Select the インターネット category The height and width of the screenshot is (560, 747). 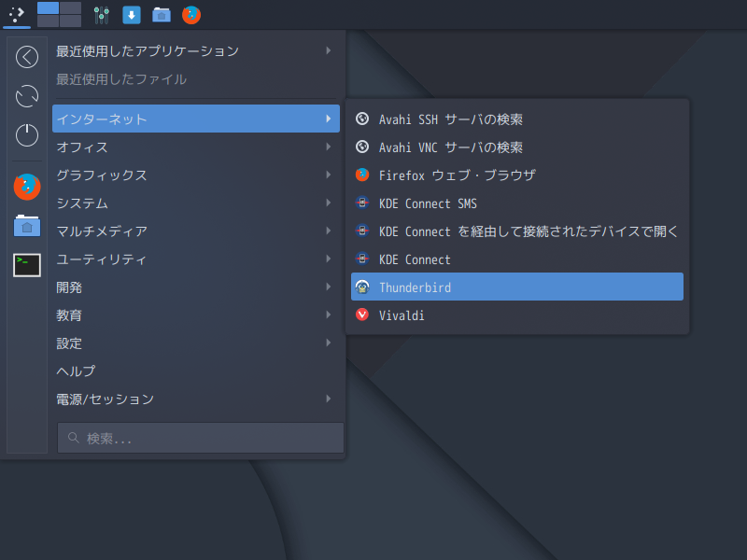[x=196, y=119]
